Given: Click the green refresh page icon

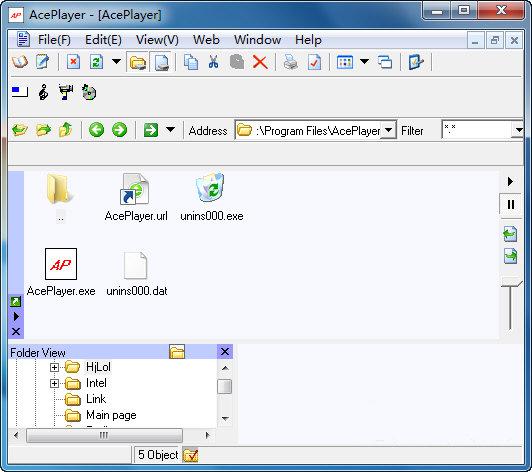Looking at the screenshot, I should click(96, 62).
